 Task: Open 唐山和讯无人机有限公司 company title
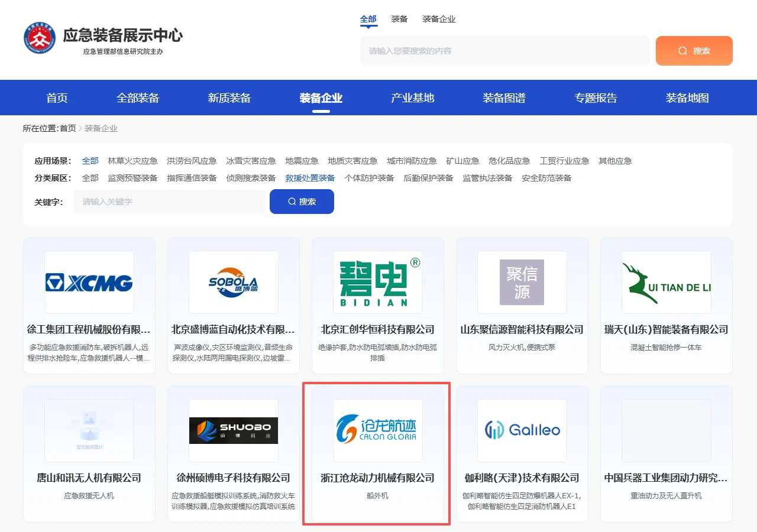89,478
